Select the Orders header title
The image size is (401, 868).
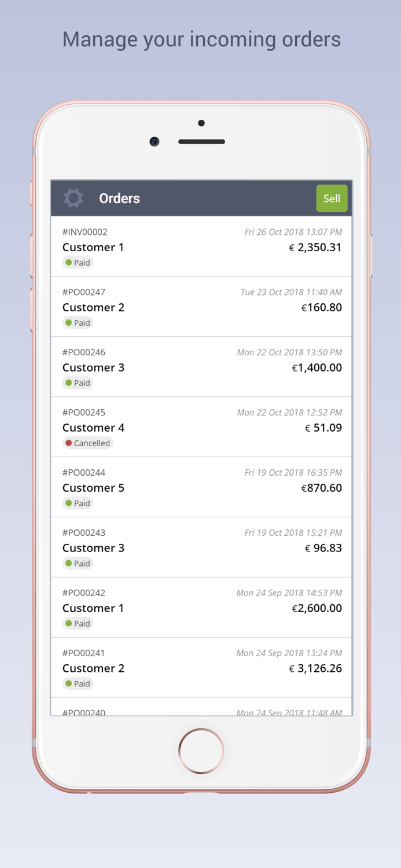click(x=119, y=198)
